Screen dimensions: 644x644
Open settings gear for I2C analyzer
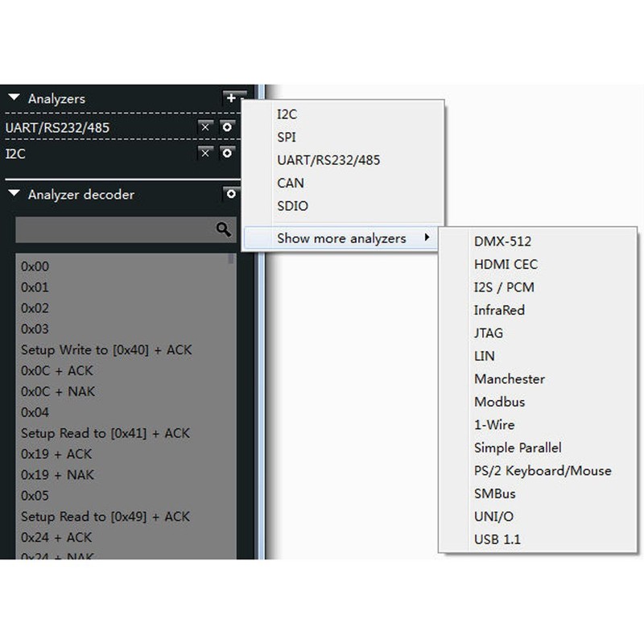(x=227, y=153)
